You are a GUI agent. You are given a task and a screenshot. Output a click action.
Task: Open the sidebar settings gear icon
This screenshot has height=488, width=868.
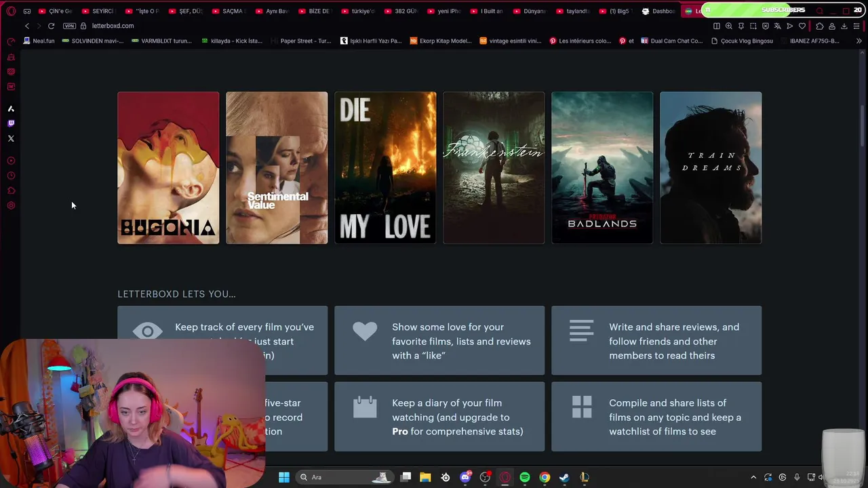[11, 205]
